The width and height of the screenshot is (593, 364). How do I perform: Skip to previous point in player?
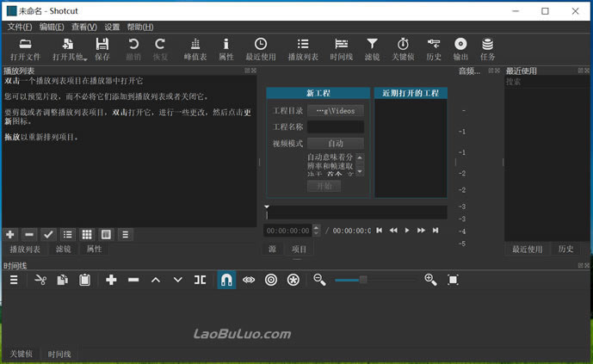379,231
